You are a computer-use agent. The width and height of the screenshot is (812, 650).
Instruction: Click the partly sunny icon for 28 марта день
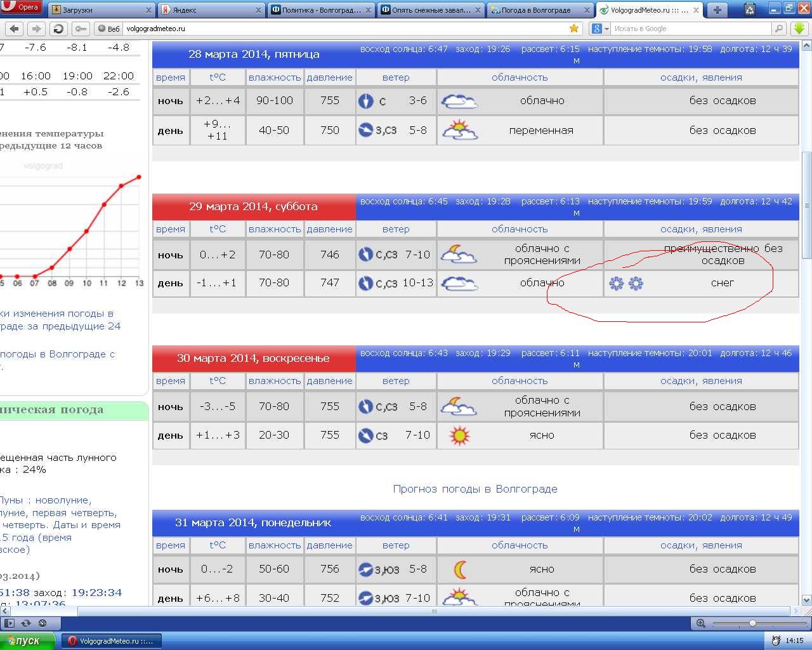coord(459,130)
